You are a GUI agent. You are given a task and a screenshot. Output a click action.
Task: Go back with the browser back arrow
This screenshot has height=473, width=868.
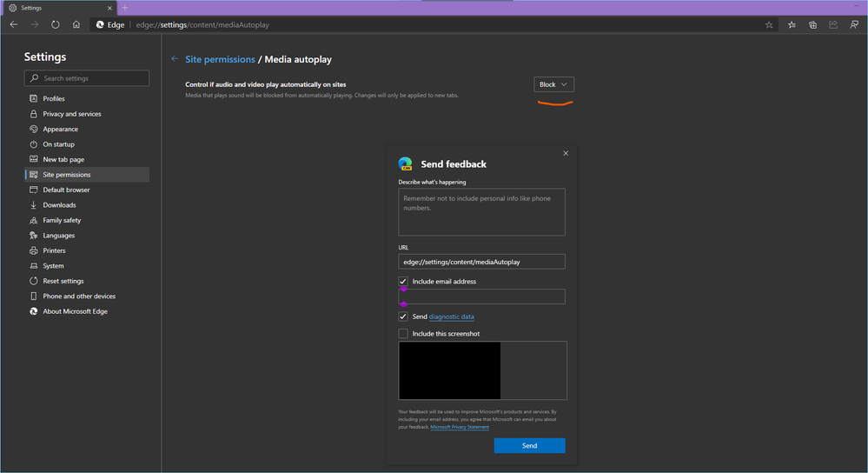click(14, 24)
